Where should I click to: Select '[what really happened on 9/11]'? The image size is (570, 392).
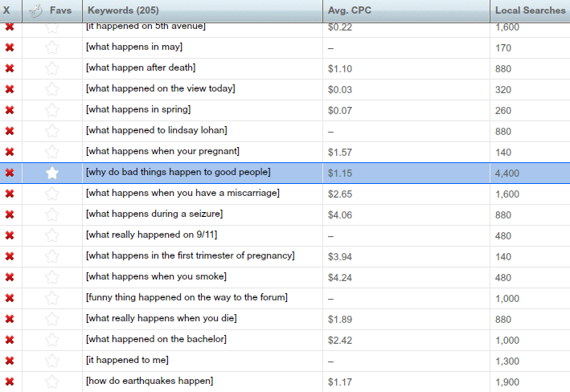tap(152, 235)
